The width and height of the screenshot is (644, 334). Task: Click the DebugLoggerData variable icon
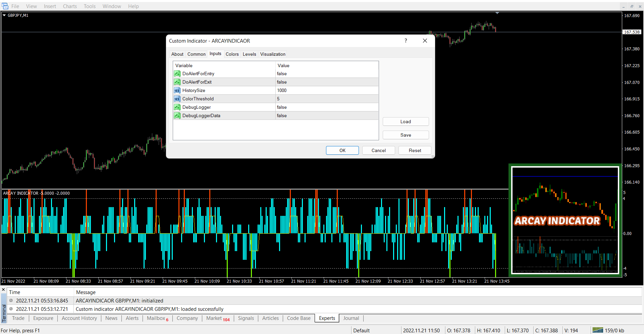(x=177, y=115)
